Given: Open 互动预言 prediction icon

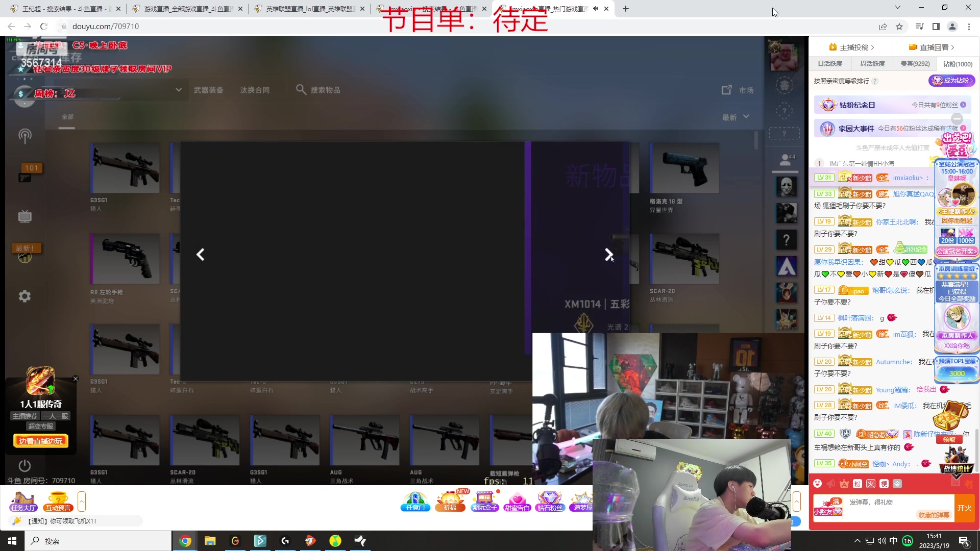Looking at the screenshot, I should (58, 501).
